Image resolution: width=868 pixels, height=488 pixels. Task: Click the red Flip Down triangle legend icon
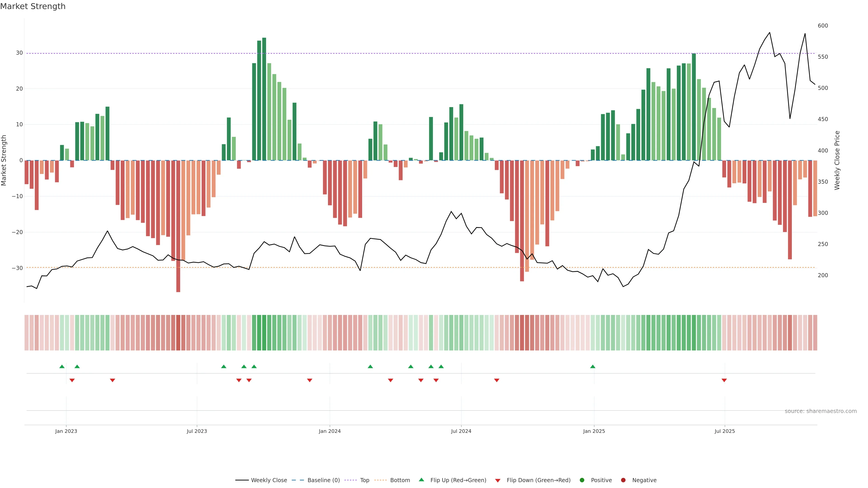[498, 480]
